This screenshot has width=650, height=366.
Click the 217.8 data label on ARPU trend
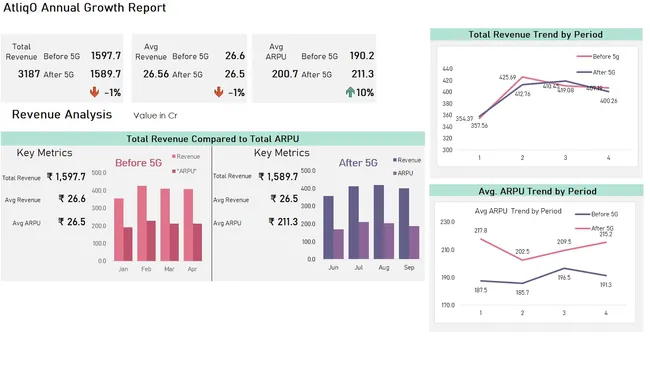pos(481,230)
